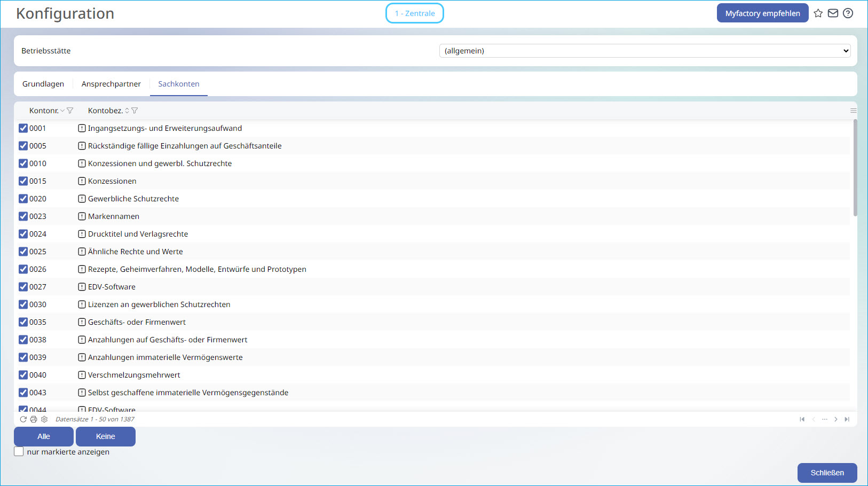Image resolution: width=868 pixels, height=486 pixels.
Task: Sort by Kontonr. column arrow
Action: pos(62,111)
